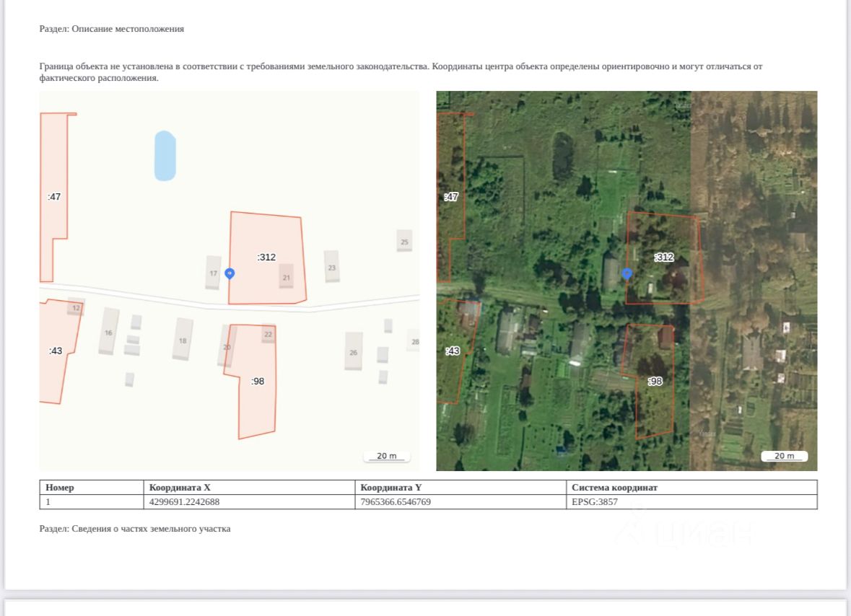The width and height of the screenshot is (851, 616).
Task: Click heading Раздел: Описание местоположения
Action: point(111,29)
